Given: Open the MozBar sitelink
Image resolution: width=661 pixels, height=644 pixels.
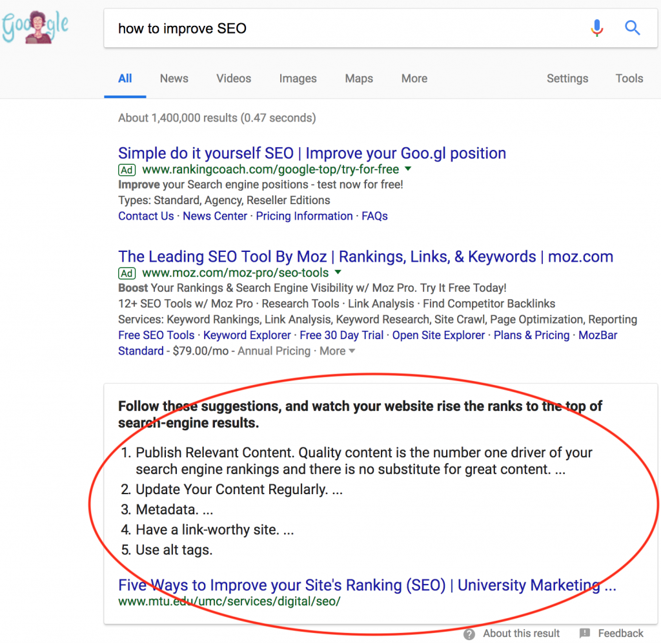Looking at the screenshot, I should pos(597,335).
